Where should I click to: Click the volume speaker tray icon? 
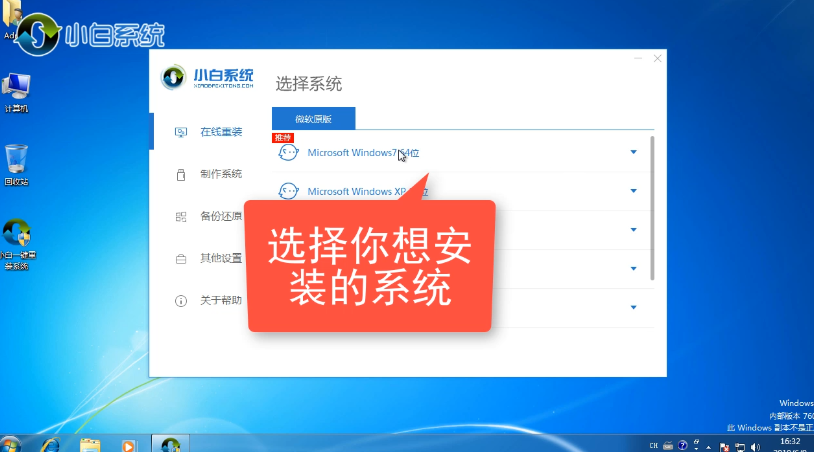755,447
